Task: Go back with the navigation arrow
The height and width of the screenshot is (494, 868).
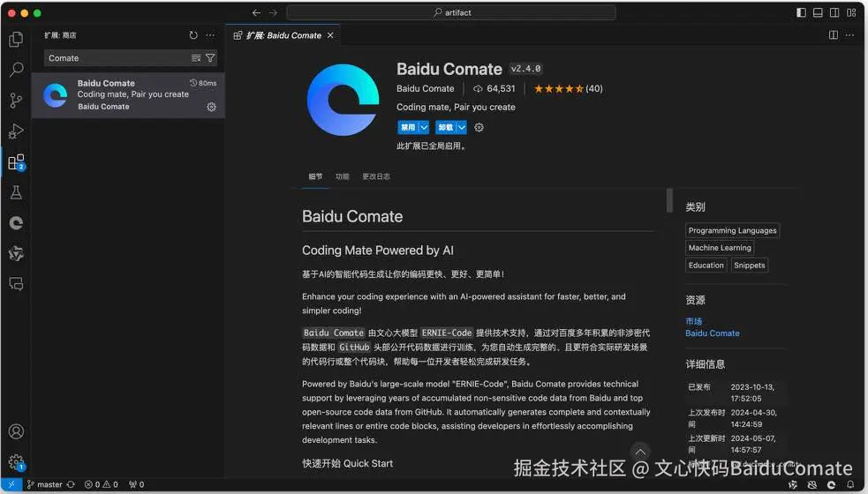Action: [256, 12]
